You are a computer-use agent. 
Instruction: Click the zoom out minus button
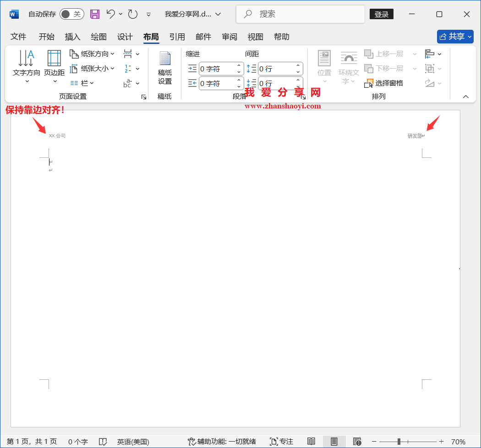[x=374, y=442]
